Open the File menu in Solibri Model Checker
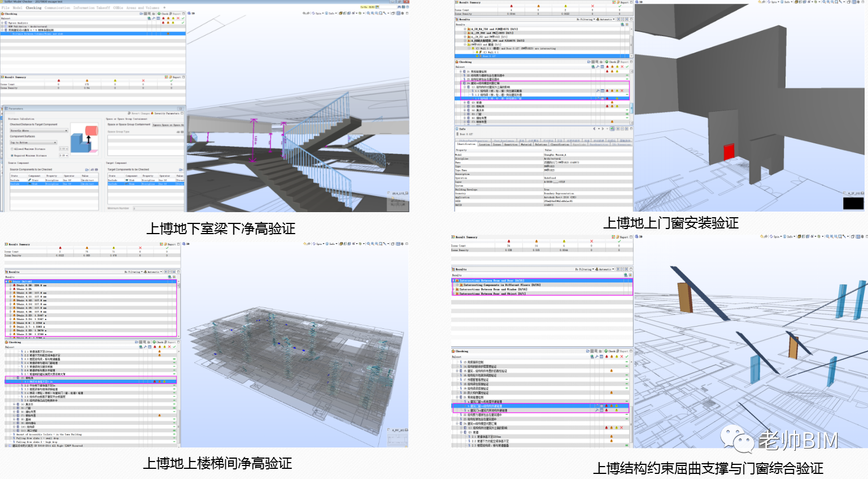868x479 pixels. [x=5, y=8]
